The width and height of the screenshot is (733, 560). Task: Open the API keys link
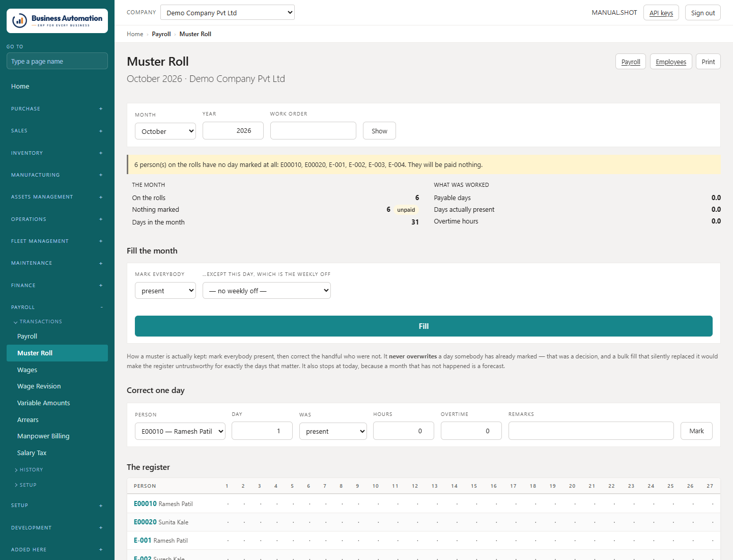[661, 13]
